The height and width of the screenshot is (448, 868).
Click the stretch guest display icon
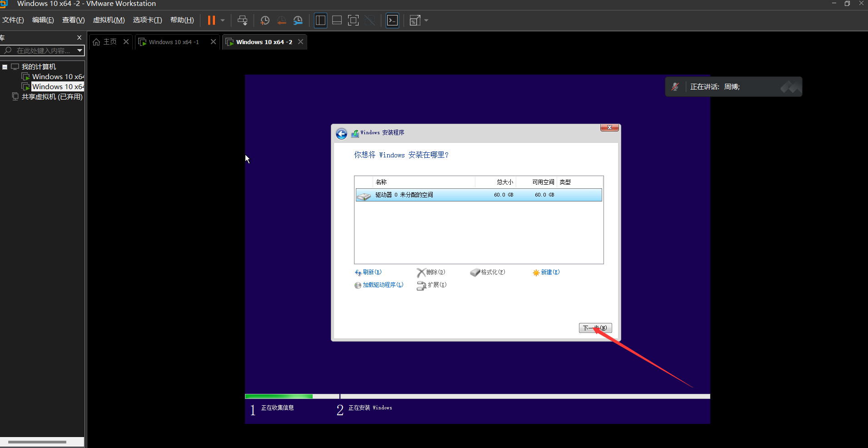tap(415, 20)
